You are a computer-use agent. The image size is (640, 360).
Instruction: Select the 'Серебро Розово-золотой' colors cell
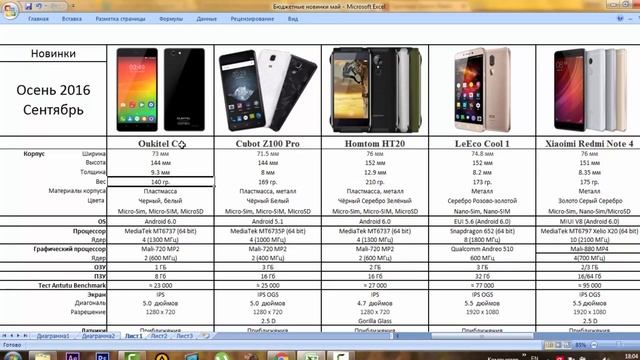point(482,201)
